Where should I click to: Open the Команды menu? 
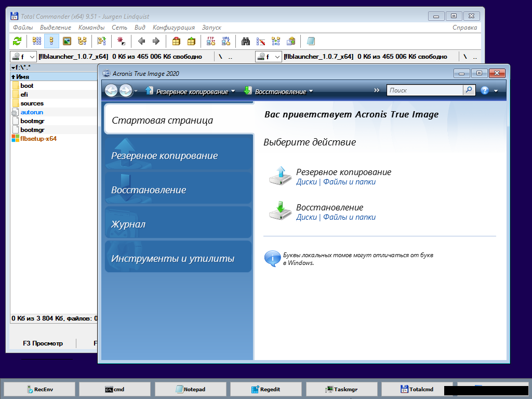coord(91,28)
